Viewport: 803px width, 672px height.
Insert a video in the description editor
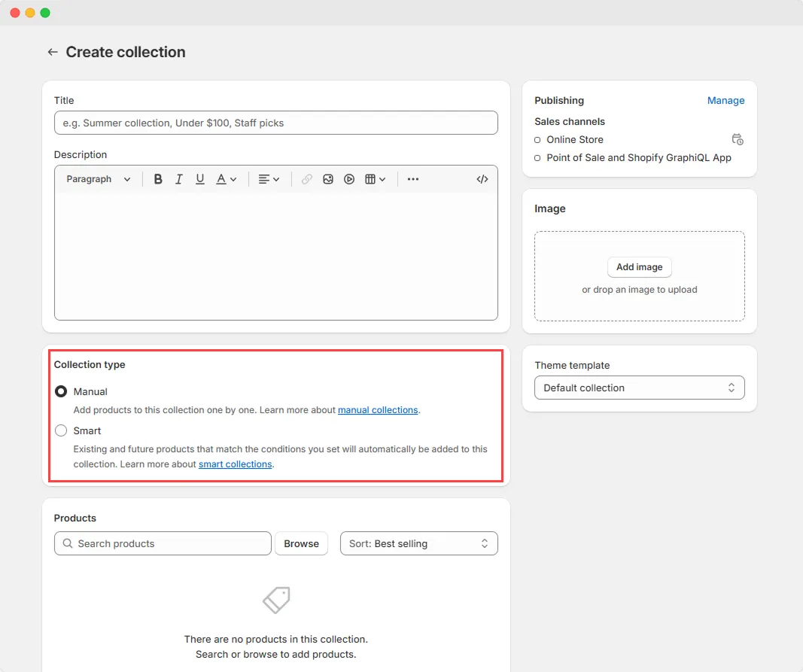tap(348, 178)
